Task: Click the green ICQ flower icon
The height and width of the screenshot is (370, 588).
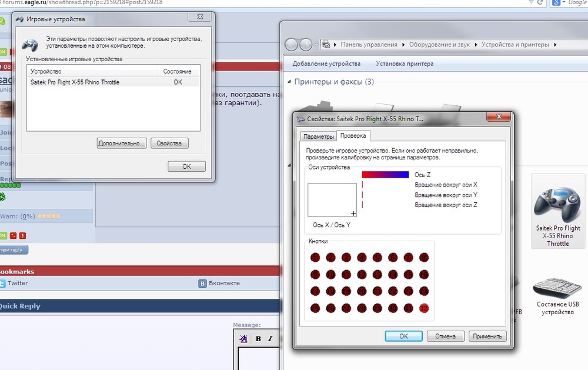Action: coord(2,196)
